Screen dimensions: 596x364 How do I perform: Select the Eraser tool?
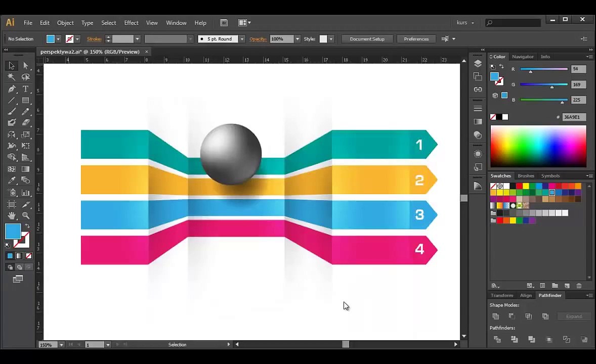click(x=25, y=123)
